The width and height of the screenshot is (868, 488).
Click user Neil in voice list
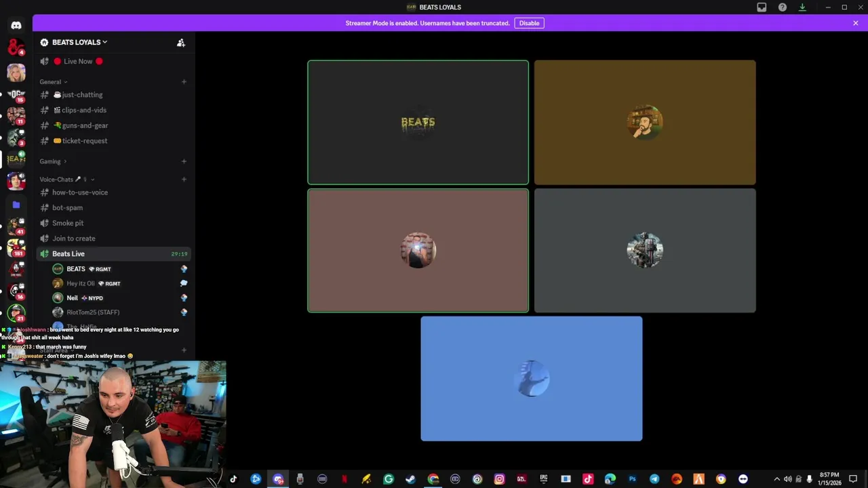click(x=120, y=298)
